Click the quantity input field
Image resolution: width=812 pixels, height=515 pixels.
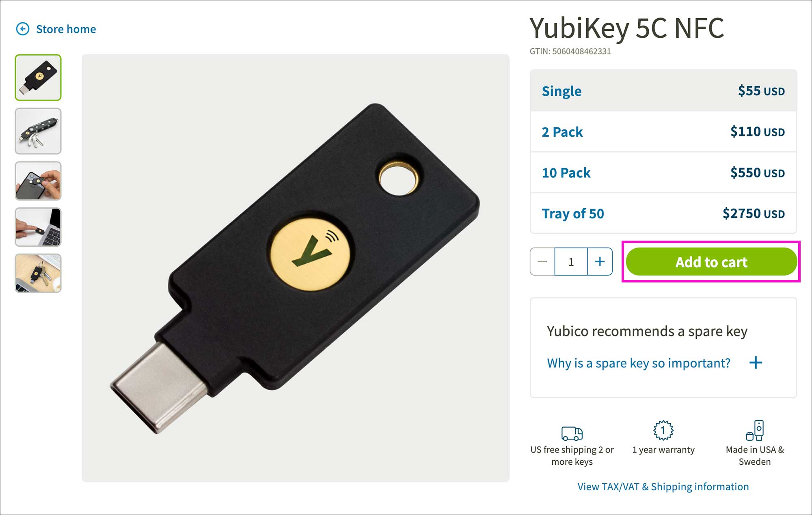point(571,262)
